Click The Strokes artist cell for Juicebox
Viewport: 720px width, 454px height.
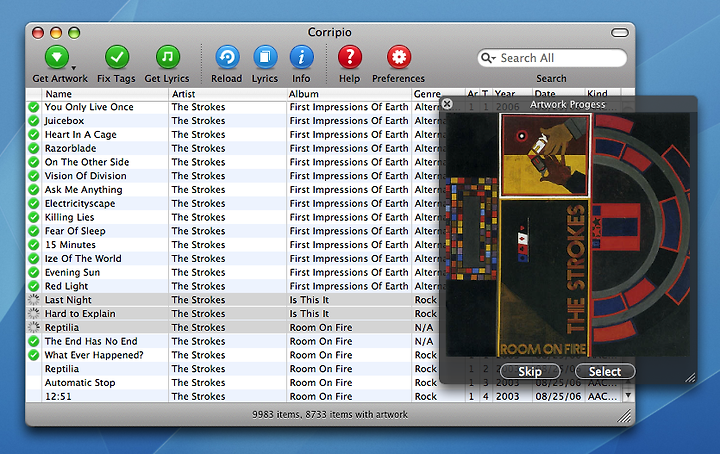198,121
